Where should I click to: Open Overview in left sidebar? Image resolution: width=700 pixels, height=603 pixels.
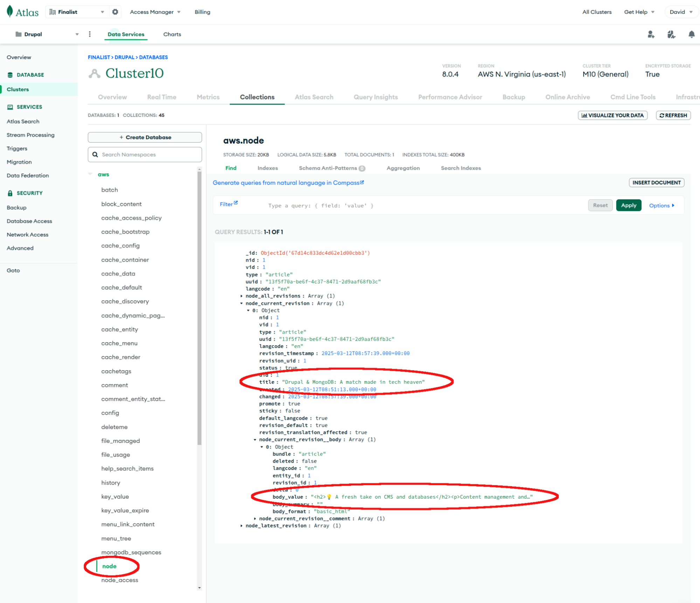coord(19,57)
